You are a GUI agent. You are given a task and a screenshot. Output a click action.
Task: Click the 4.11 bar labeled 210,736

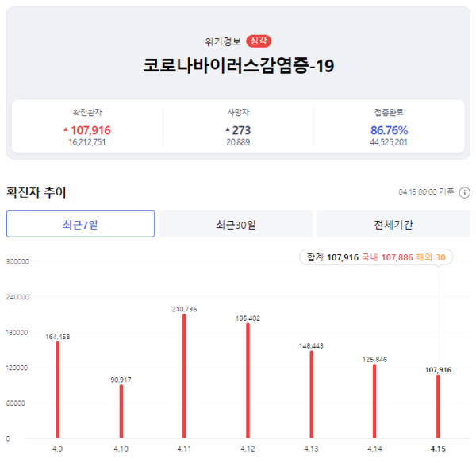coord(184,376)
